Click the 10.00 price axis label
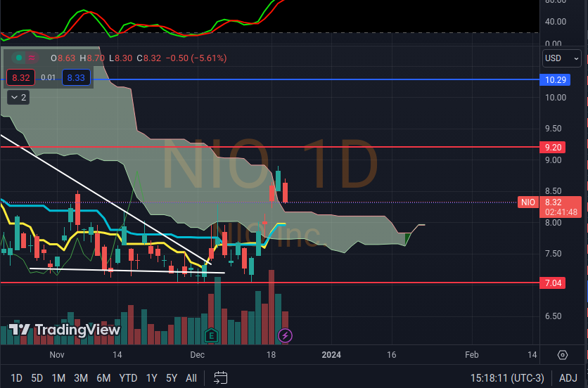588x388 pixels. pyautogui.click(x=556, y=98)
